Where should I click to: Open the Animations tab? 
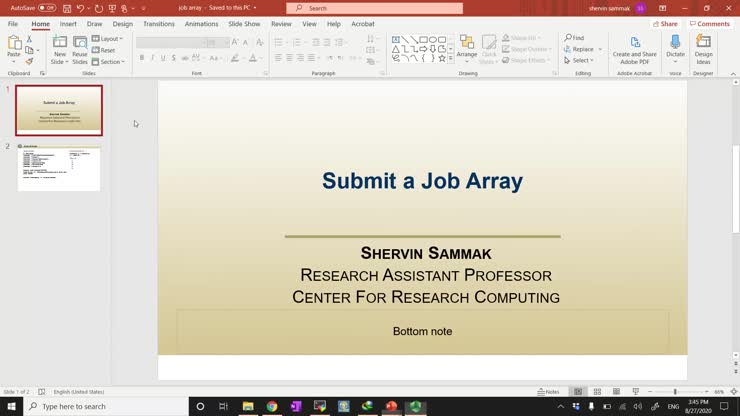(x=202, y=24)
